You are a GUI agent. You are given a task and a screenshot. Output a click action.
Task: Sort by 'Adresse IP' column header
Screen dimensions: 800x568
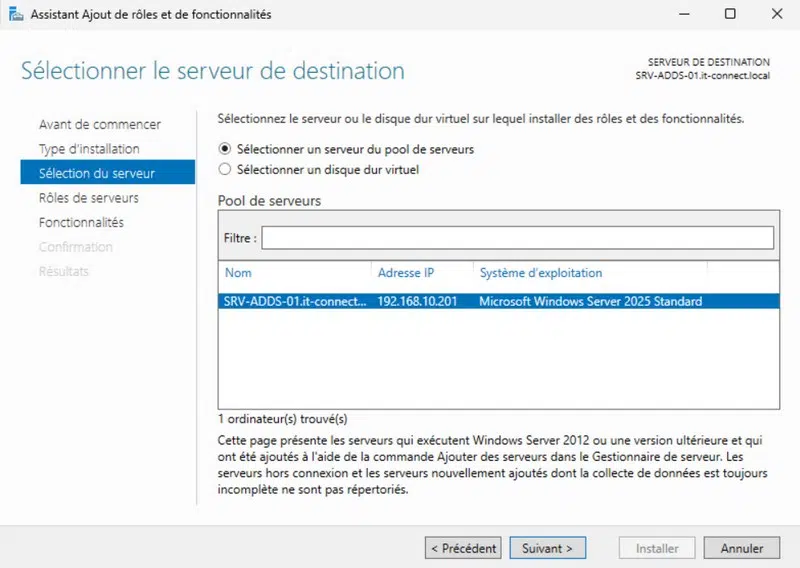pyautogui.click(x=406, y=273)
